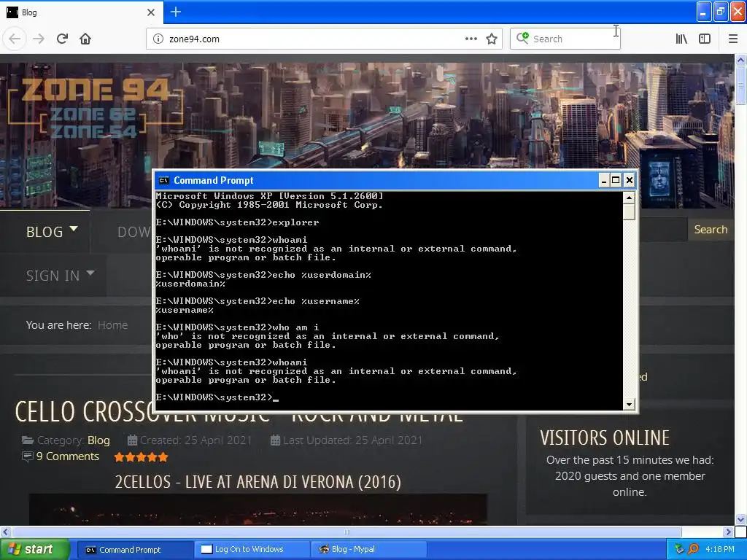
Task: Click the folder icon beside Category
Action: (x=28, y=440)
